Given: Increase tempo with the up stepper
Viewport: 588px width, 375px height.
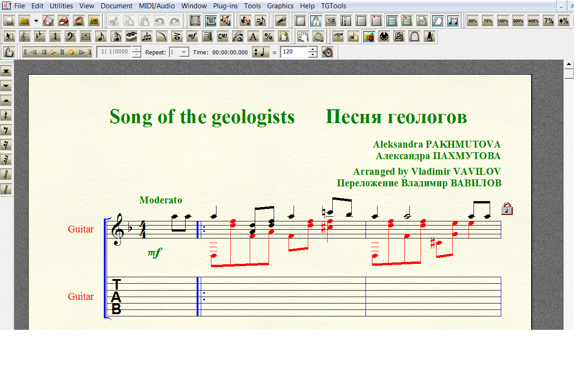Looking at the screenshot, I should pos(313,49).
